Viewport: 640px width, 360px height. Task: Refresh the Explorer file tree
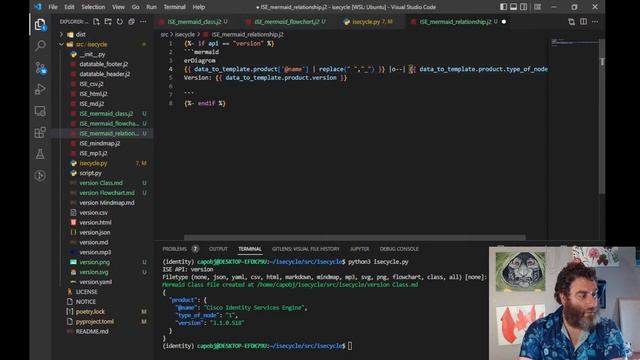pyautogui.click(x=120, y=22)
